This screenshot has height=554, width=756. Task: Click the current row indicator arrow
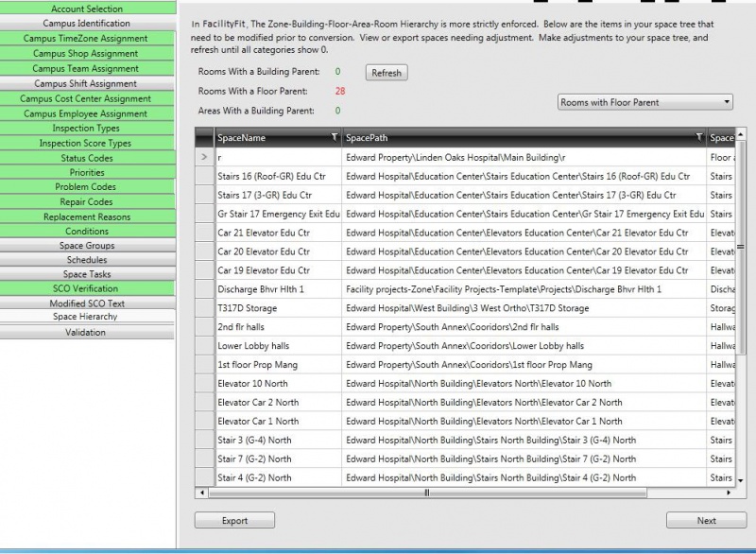point(204,157)
